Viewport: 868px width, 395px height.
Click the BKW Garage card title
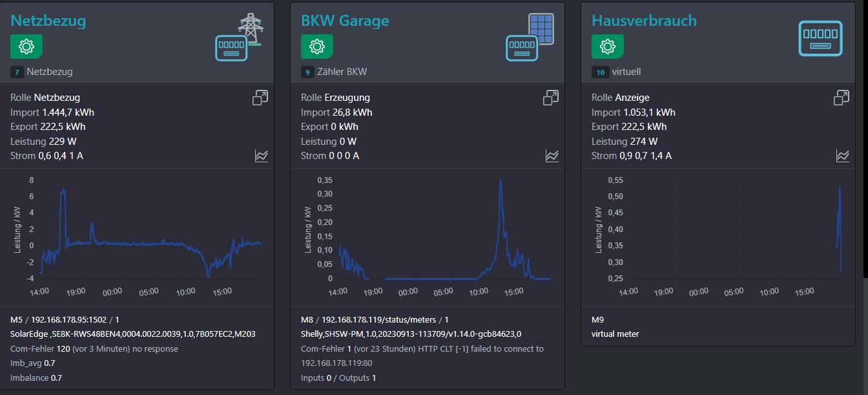(345, 21)
